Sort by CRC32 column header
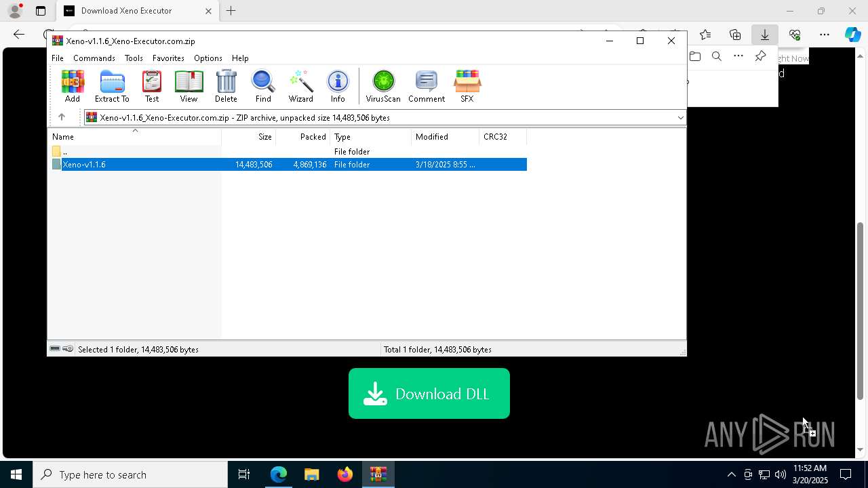Screen dimensions: 868x488 (x=503, y=137)
